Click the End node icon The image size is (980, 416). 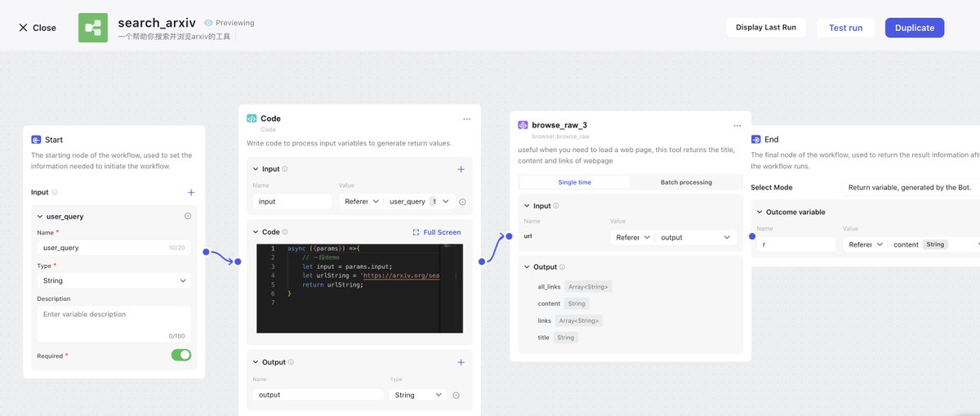tap(756, 140)
